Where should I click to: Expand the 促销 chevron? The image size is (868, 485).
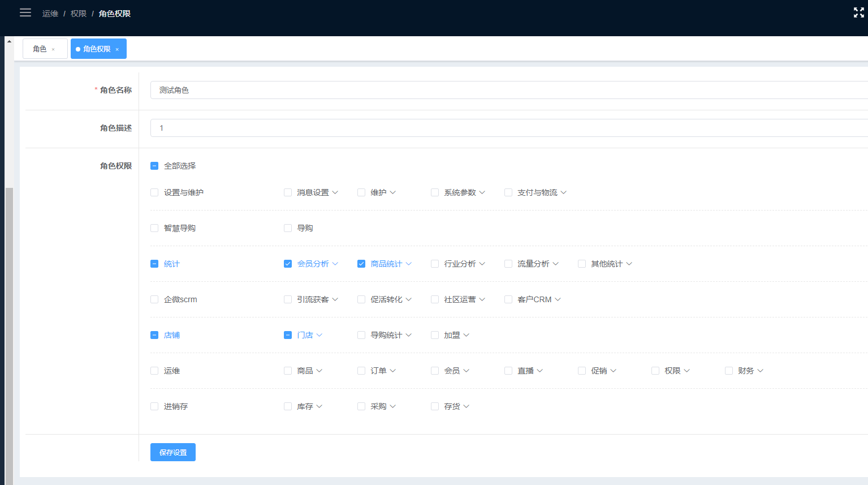click(614, 371)
